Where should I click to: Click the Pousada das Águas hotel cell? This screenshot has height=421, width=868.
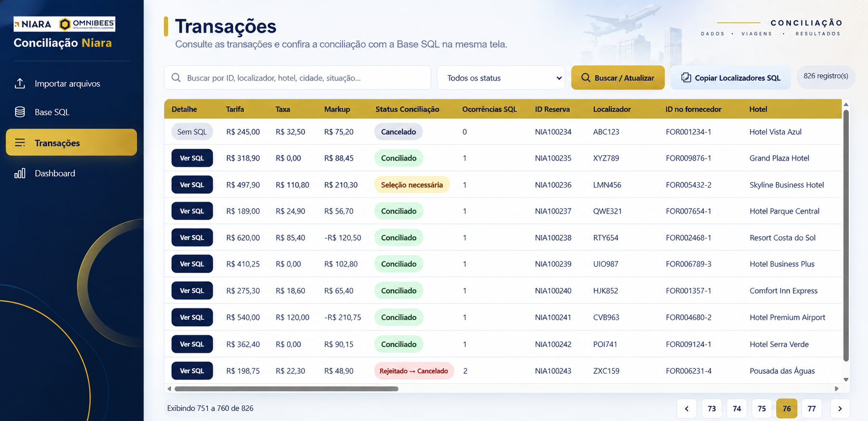pos(782,371)
